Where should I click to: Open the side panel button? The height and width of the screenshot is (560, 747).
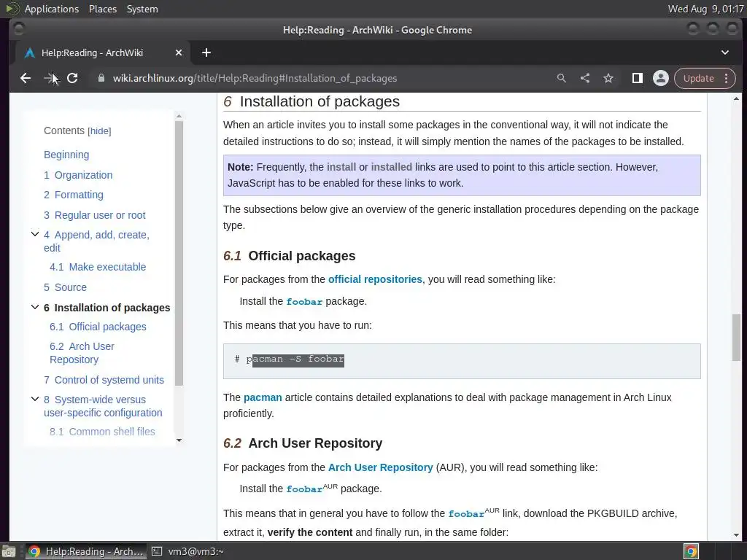(x=638, y=78)
